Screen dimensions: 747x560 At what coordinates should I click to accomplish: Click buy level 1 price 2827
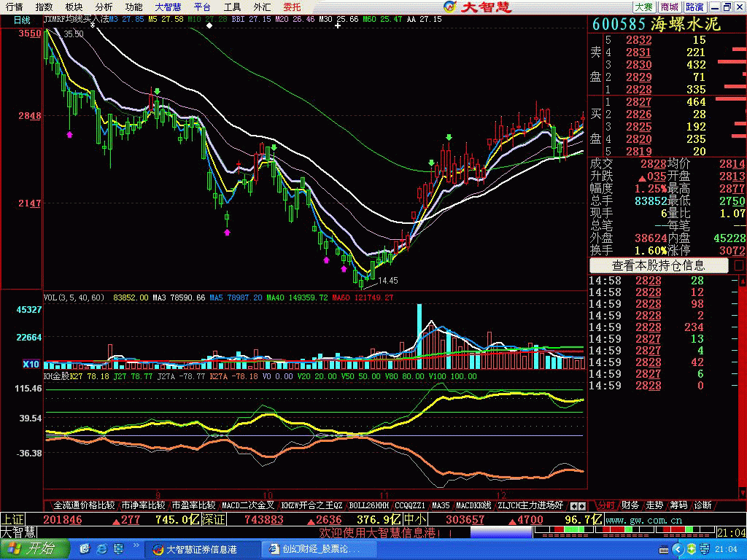[639, 101]
